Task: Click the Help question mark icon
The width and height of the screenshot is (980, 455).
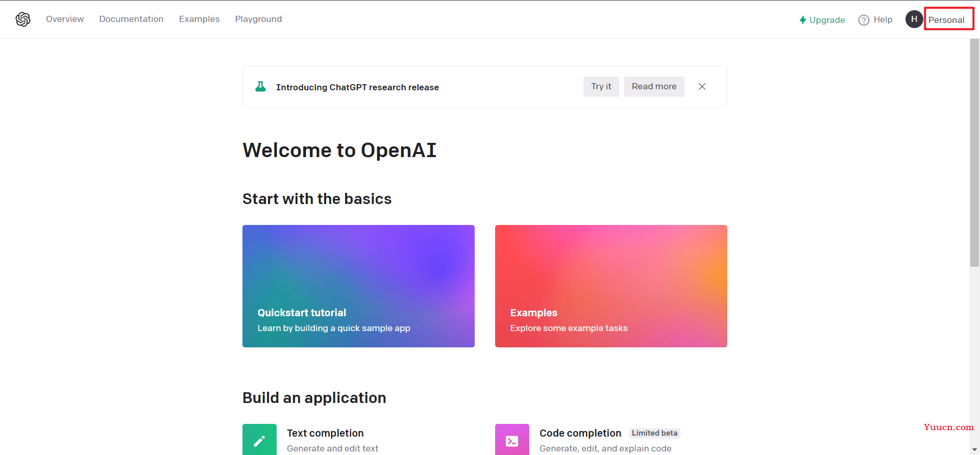Action: pos(864,20)
